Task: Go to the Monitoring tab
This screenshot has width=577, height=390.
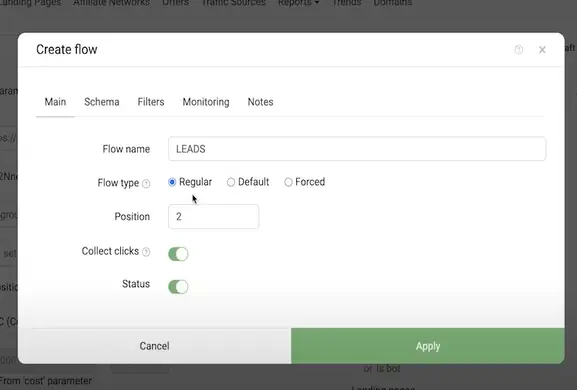Action: point(206,102)
